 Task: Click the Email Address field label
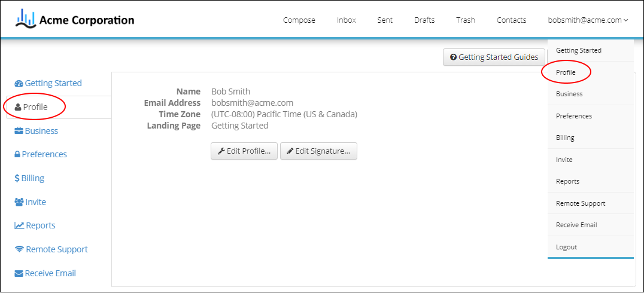(x=172, y=103)
